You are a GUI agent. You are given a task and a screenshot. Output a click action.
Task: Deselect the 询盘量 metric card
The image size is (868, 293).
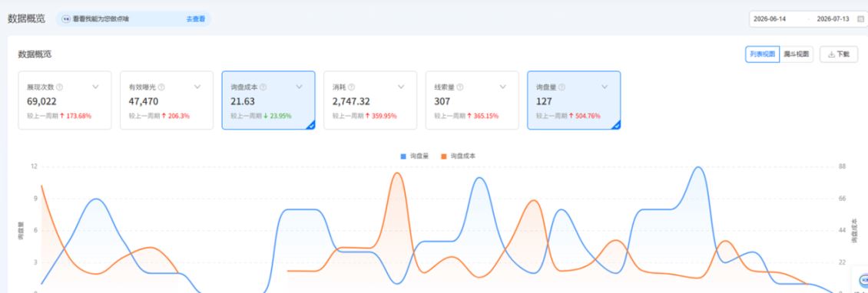(574, 100)
